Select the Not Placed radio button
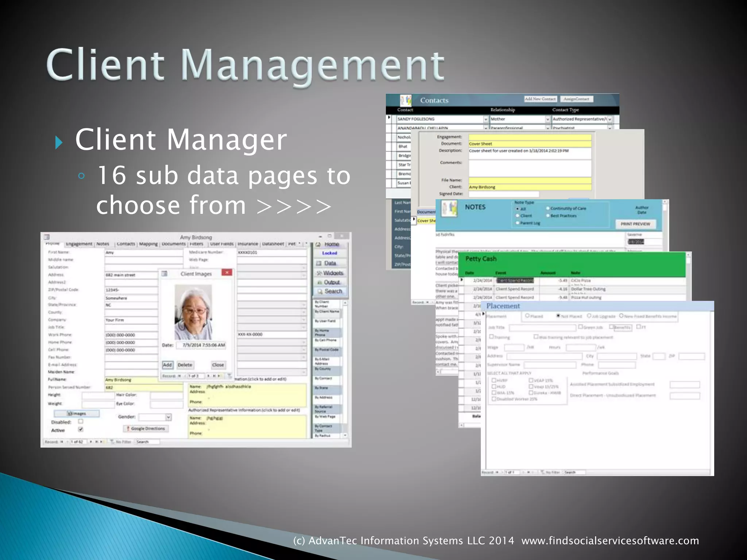This screenshot has height=560, width=747. 558,316
